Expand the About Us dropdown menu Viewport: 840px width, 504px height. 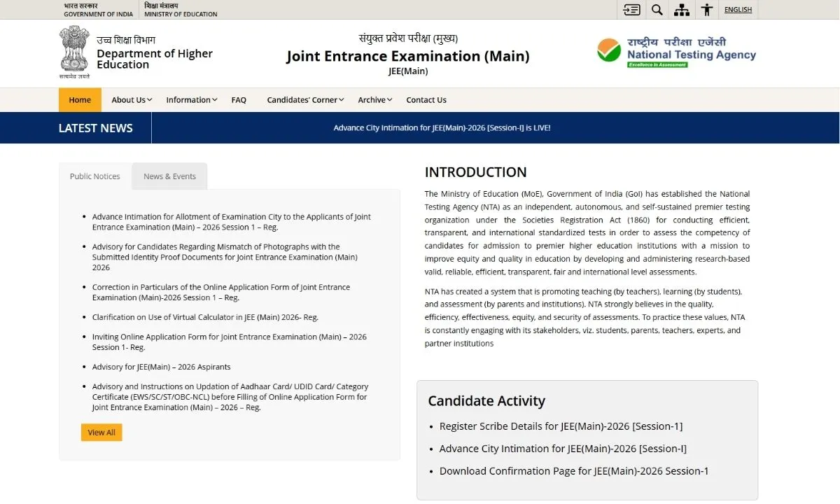tap(132, 100)
